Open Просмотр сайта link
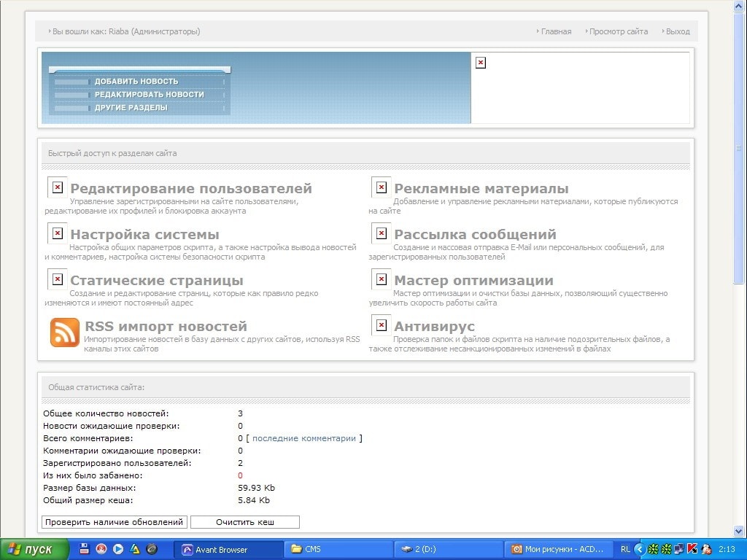 coord(618,31)
